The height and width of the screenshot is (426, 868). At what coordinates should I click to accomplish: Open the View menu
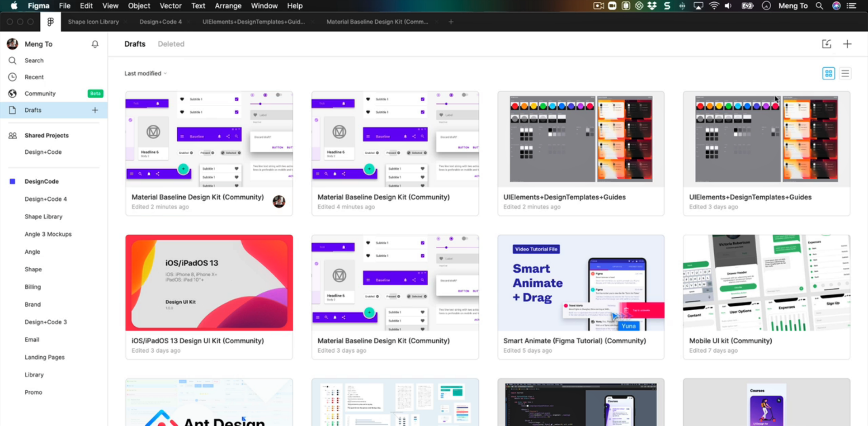click(110, 5)
